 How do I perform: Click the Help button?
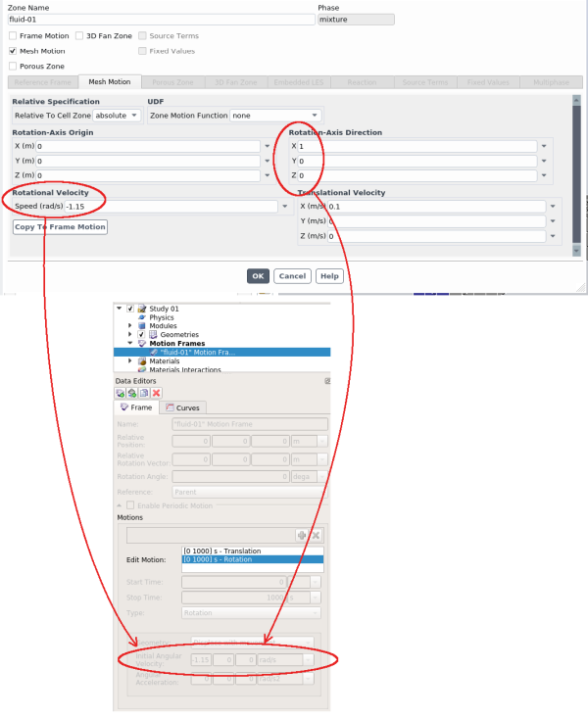(329, 276)
